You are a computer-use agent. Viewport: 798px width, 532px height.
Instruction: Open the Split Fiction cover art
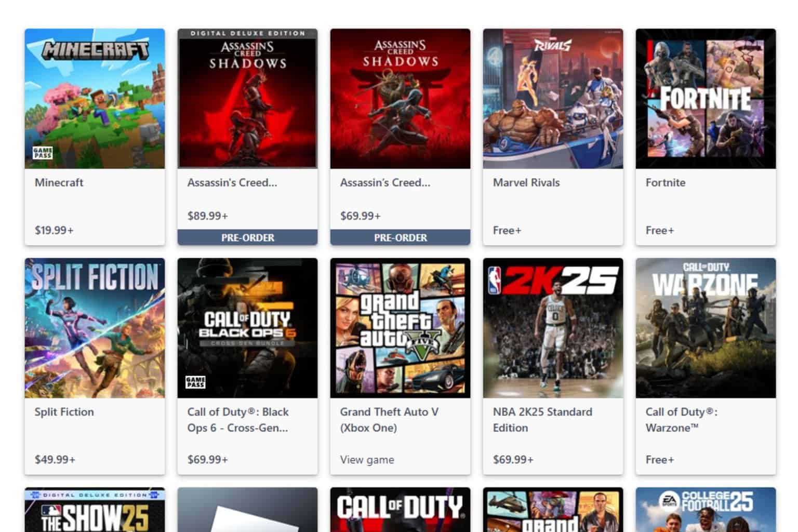click(95, 328)
